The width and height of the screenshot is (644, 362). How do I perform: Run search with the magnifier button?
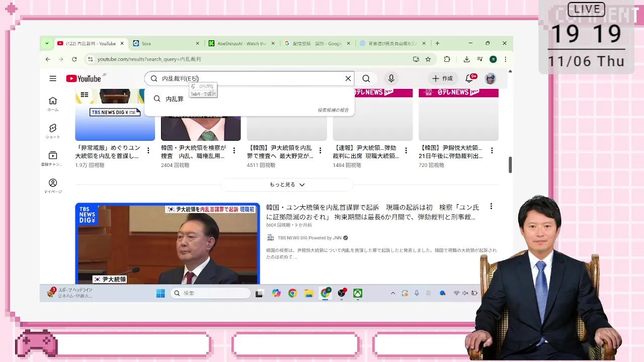click(x=366, y=78)
